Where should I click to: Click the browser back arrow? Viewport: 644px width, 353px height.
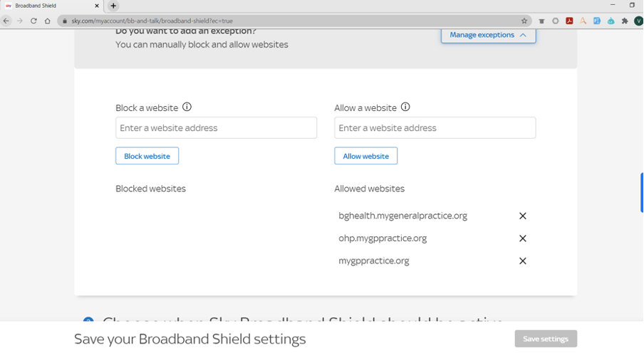6,21
